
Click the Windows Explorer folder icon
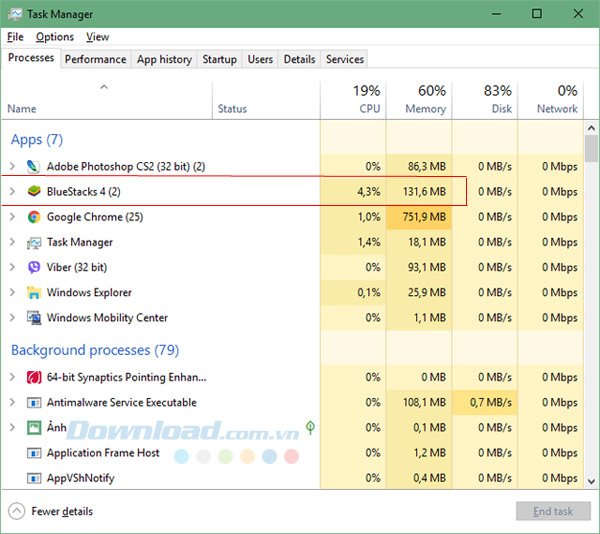pos(34,293)
